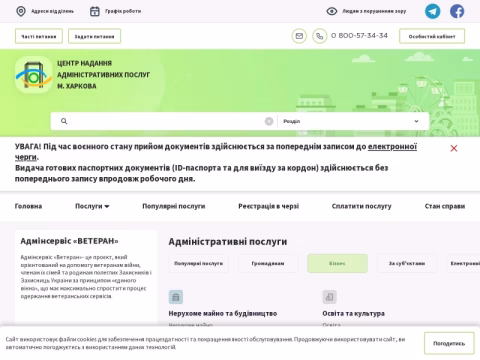Screen dimensions: 480x360
Task: Open the Нерухоме майно та будівництво category
Action: coord(223,313)
